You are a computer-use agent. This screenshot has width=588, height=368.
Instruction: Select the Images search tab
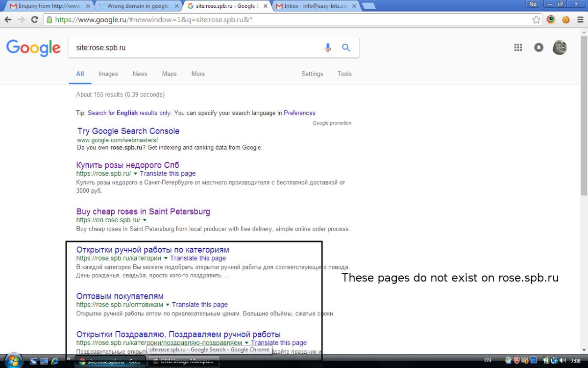(108, 74)
